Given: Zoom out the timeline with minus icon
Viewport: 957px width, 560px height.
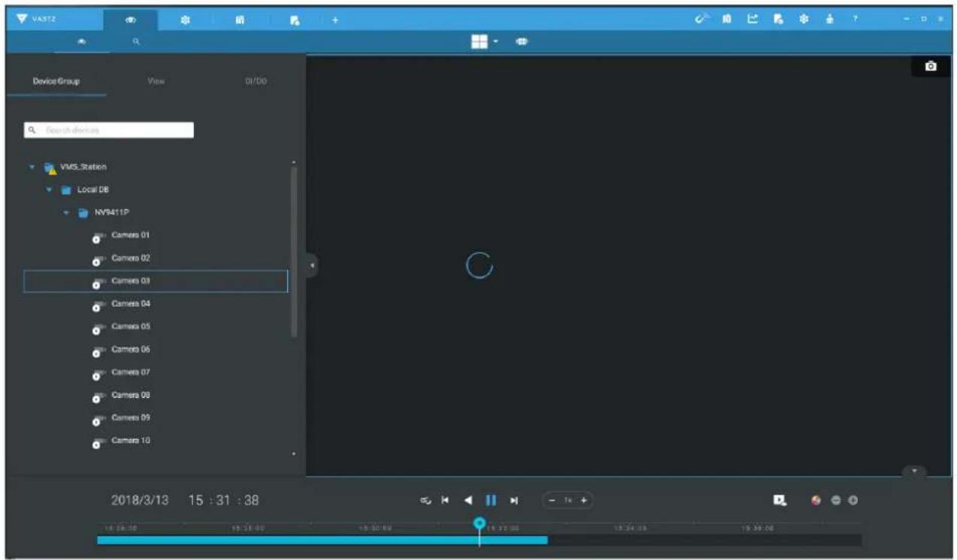Looking at the screenshot, I should (836, 501).
